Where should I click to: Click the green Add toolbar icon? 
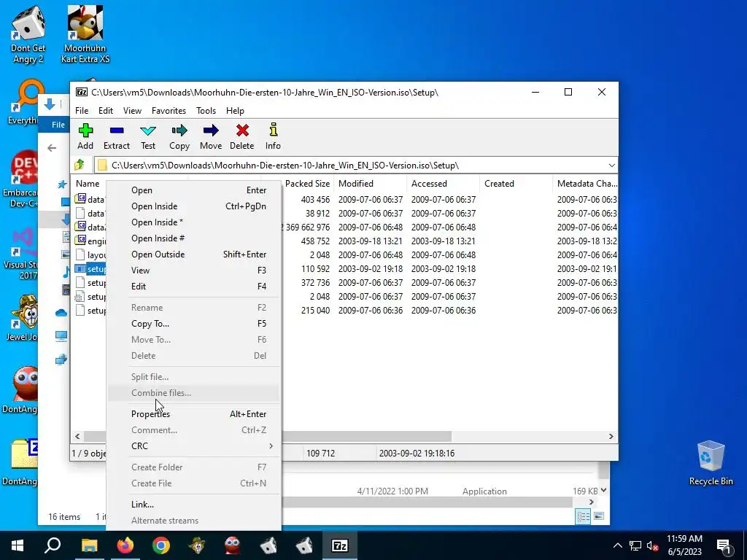(x=86, y=131)
